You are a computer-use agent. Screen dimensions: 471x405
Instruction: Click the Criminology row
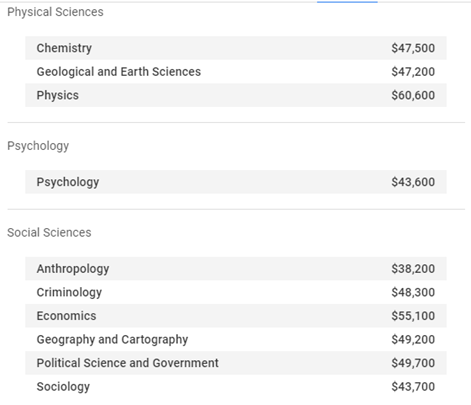(x=236, y=292)
